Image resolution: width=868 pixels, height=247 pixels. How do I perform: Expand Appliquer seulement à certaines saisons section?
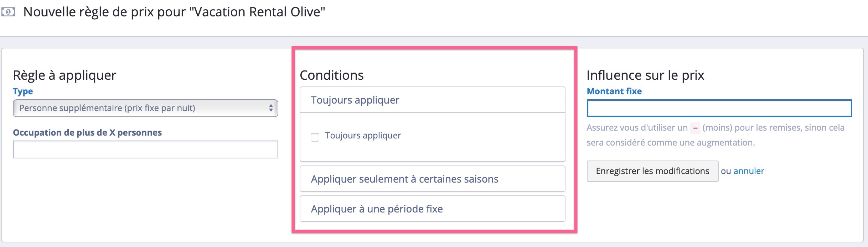pyautogui.click(x=433, y=179)
